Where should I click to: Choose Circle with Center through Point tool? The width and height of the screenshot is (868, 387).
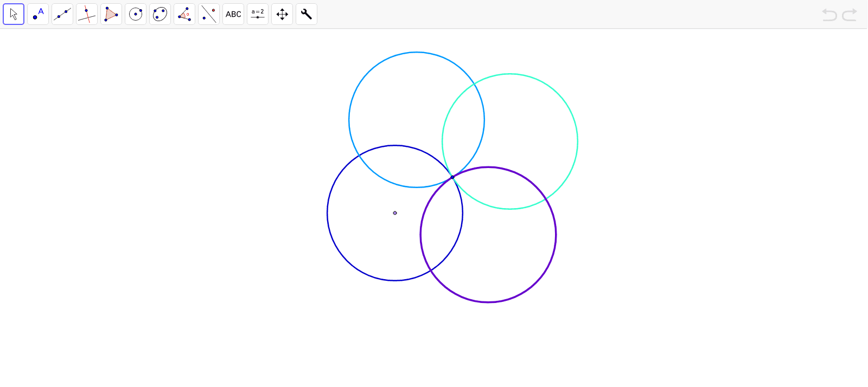coord(136,14)
